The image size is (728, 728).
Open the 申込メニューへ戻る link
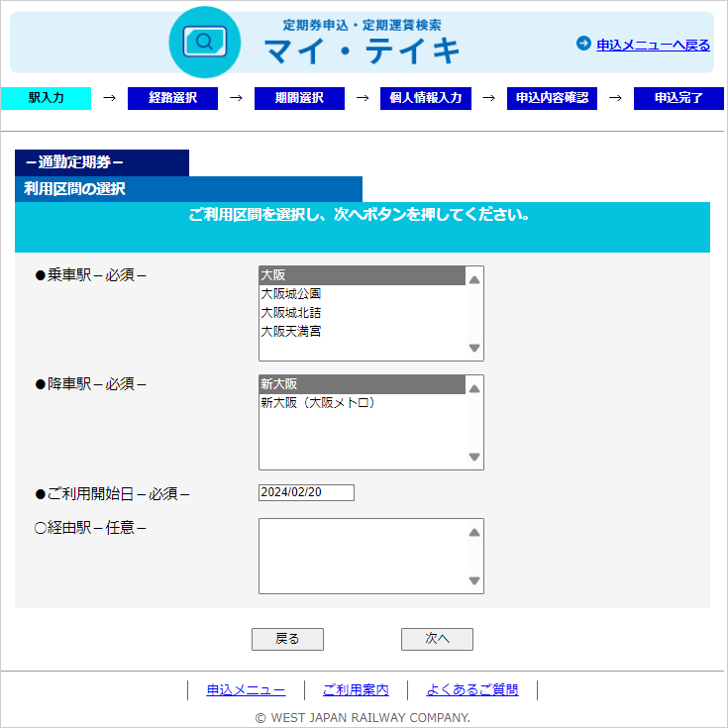tap(653, 45)
